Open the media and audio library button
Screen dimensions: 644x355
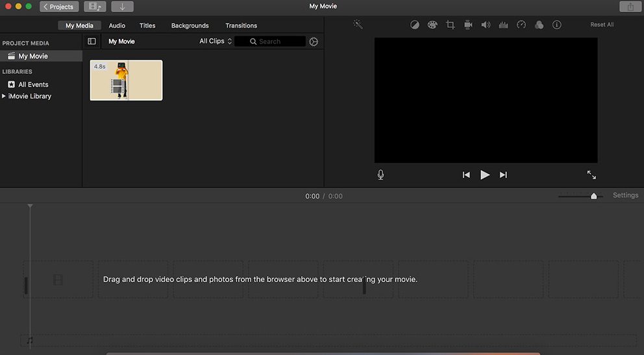[x=95, y=6]
